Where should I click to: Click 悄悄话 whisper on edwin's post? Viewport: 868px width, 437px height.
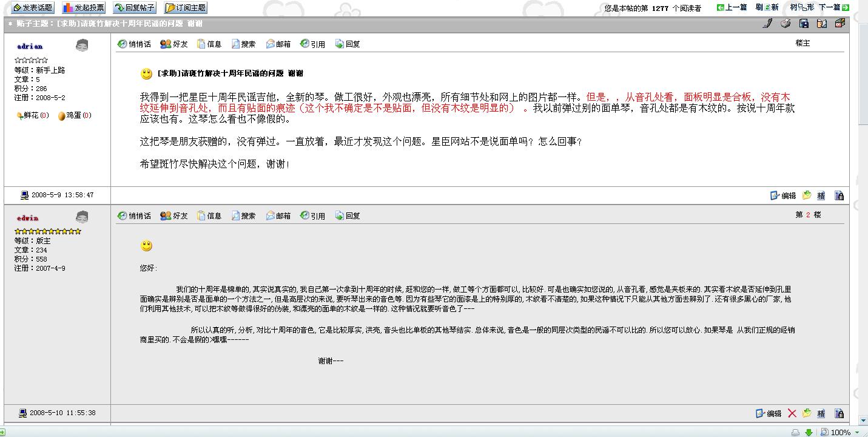click(x=134, y=216)
